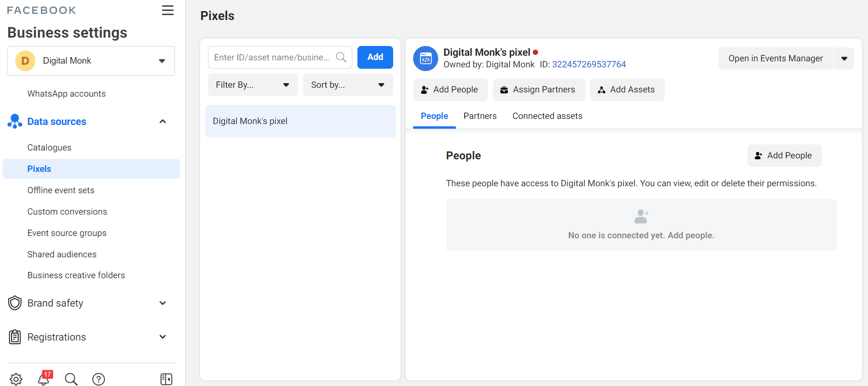Open Event source groups

pos(67,233)
